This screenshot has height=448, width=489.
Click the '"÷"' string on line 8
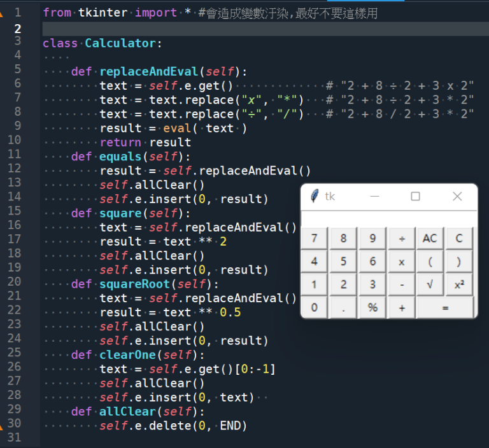tap(252, 114)
